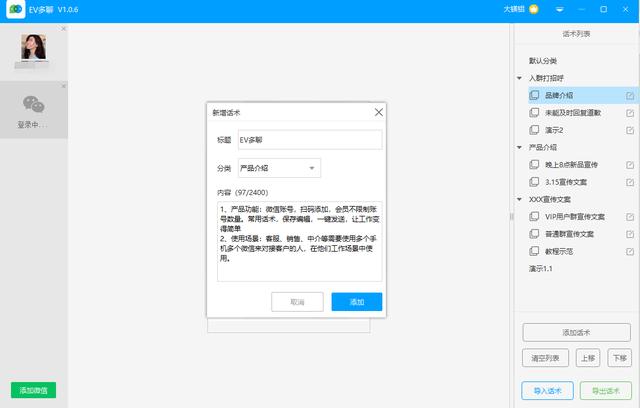Click the stacked-pages icon beside 未能及时回复道歉
This screenshot has width=640, height=408.
coord(534,113)
